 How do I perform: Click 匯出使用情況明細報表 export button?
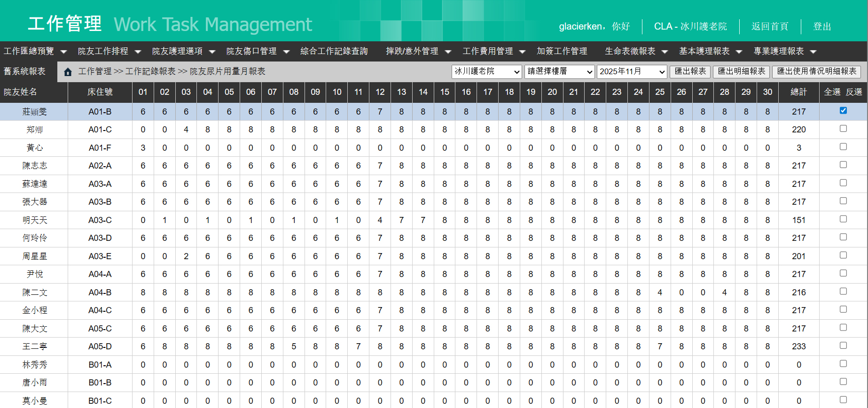(x=816, y=71)
